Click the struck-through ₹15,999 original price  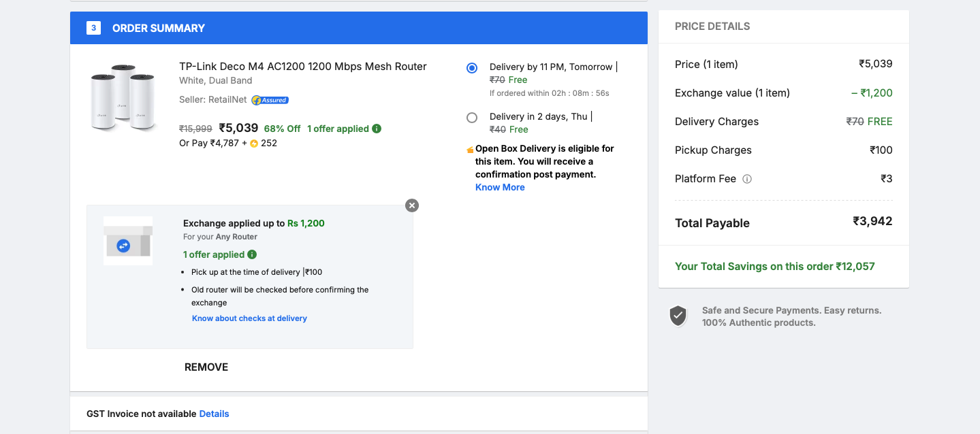pyautogui.click(x=195, y=129)
